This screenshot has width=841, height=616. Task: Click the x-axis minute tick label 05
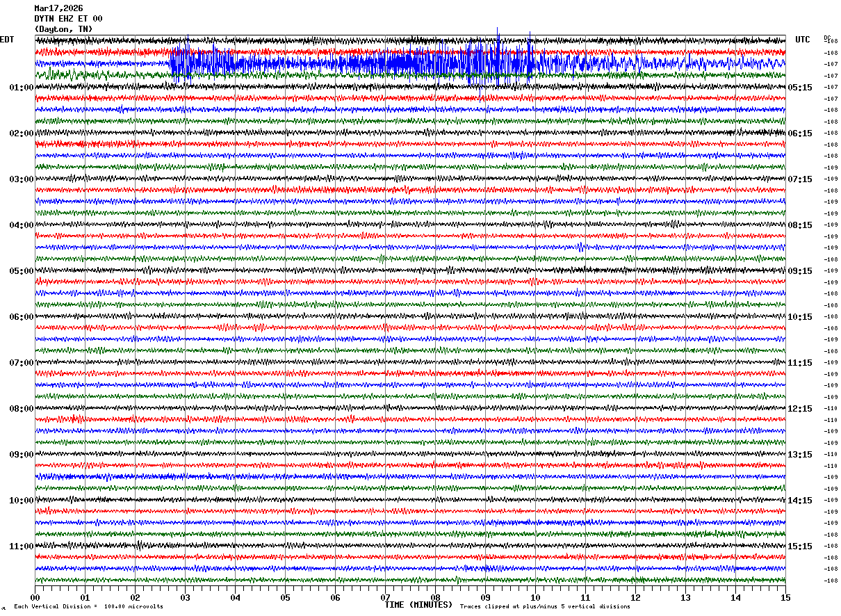[x=285, y=597]
